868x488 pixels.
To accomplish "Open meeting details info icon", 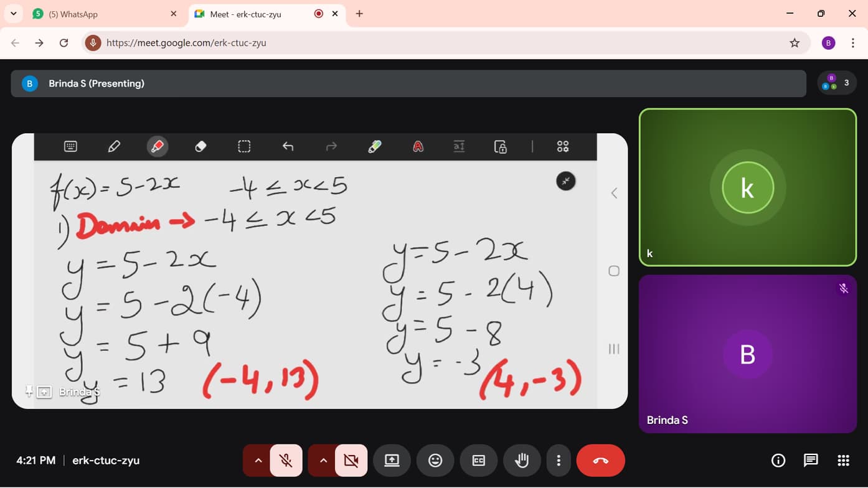I will click(778, 461).
